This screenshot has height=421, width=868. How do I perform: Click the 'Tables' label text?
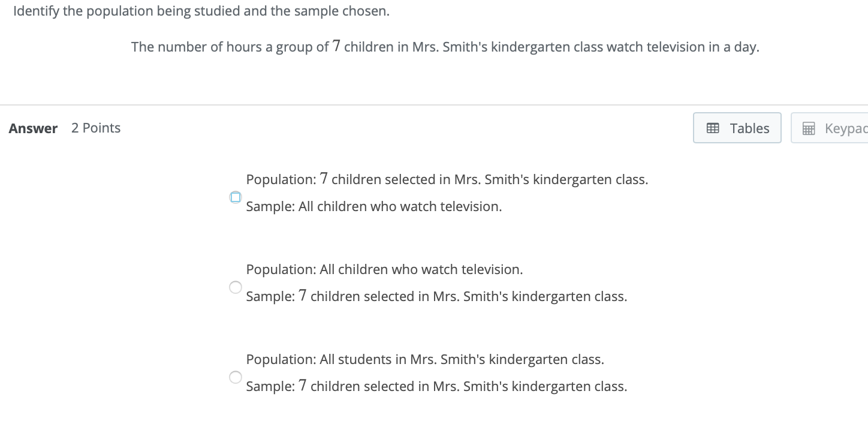coord(750,128)
